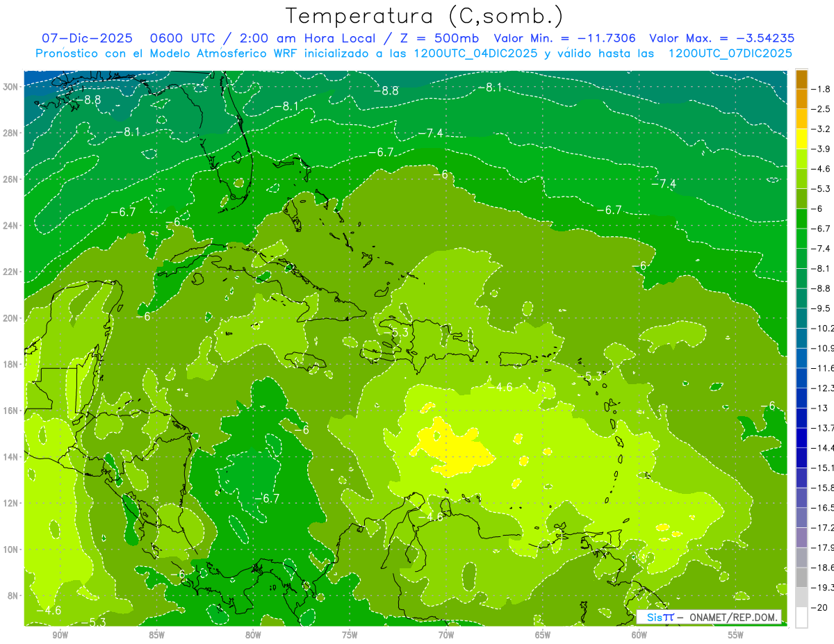Click the '30N' latitude label
Screen dimensions: 834x644
10,86
